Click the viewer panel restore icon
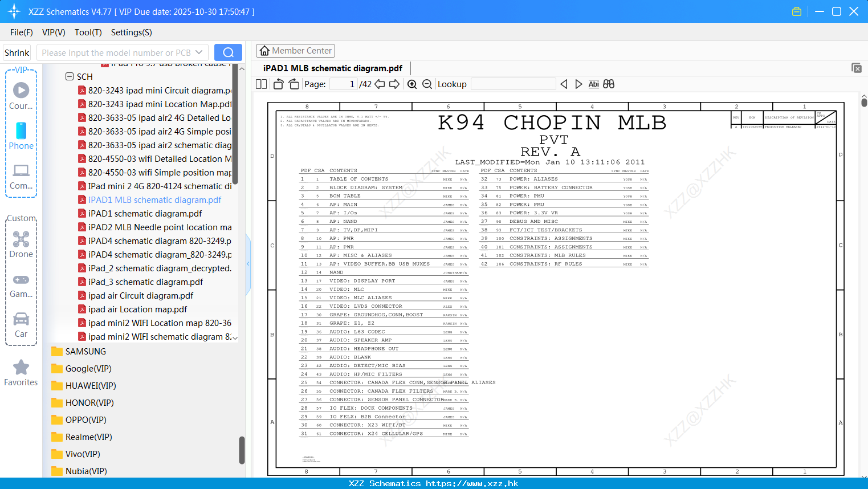Image resolution: width=868 pixels, height=489 pixels. tap(857, 68)
